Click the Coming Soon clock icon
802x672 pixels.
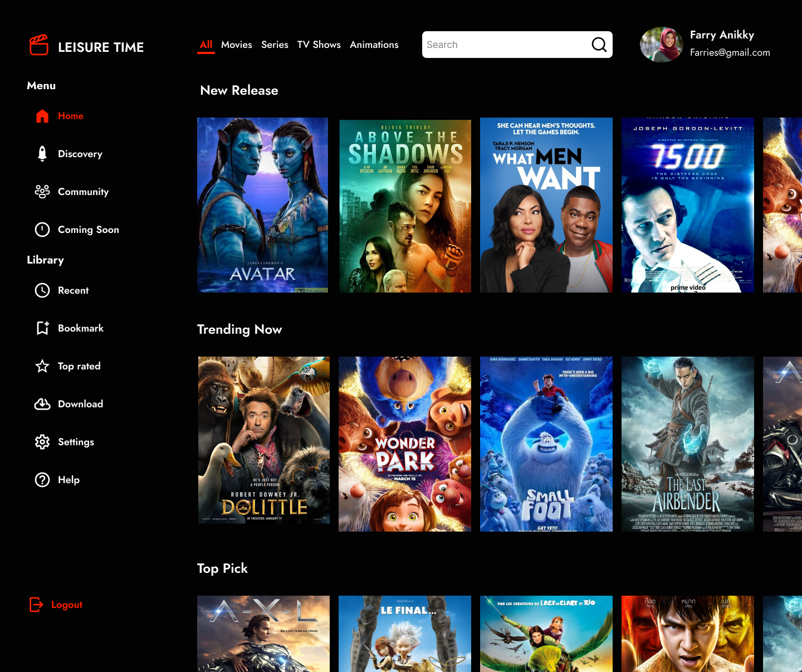[x=42, y=230]
